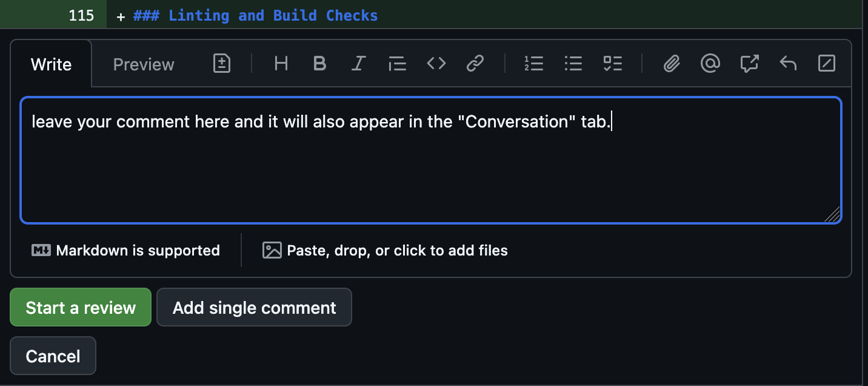This screenshot has height=386, width=868.
Task: Cancel the comment
Action: [53, 356]
